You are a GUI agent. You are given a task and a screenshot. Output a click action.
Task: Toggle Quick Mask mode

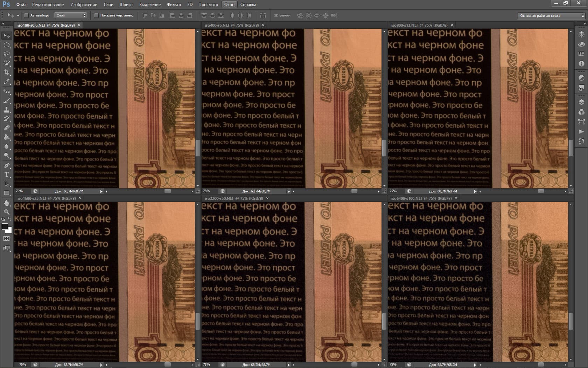[7, 238]
